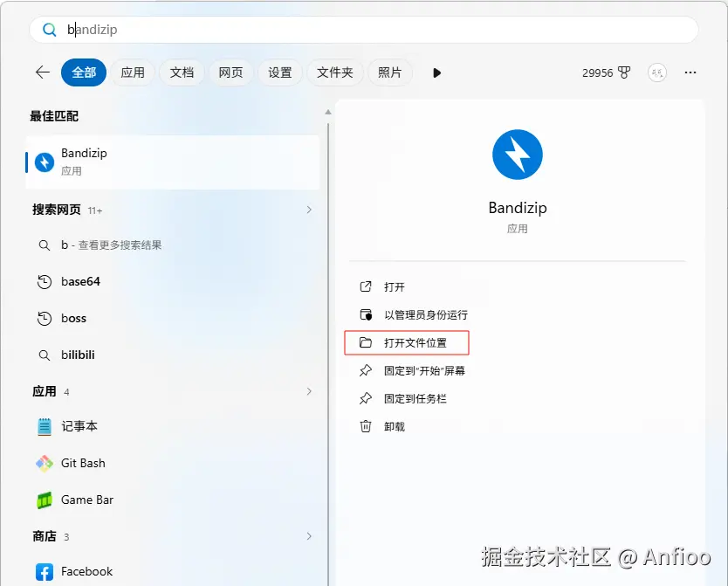728x586 pixels.
Task: Click magnifier icon beside 查看更多搜索结果
Action: 45,245
